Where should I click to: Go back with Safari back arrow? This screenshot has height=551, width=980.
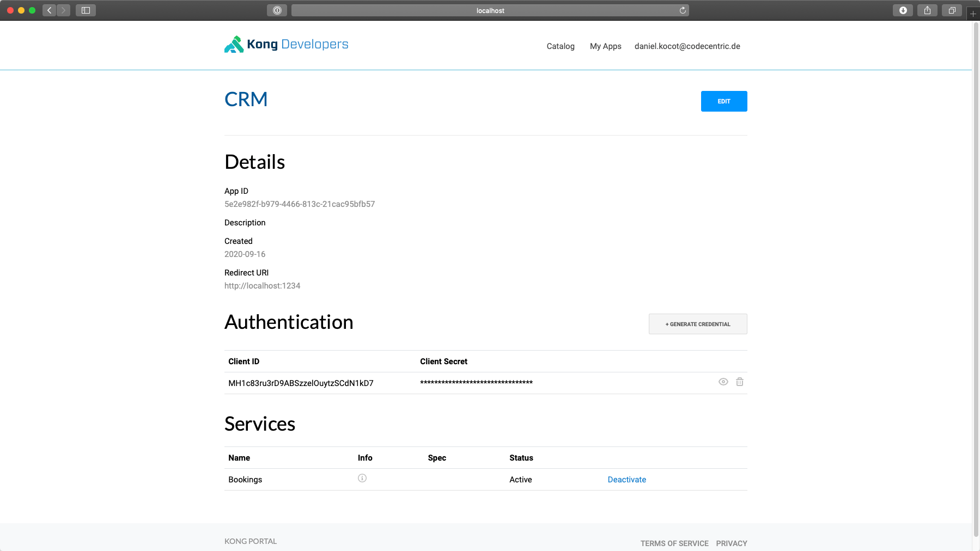[x=50, y=10]
